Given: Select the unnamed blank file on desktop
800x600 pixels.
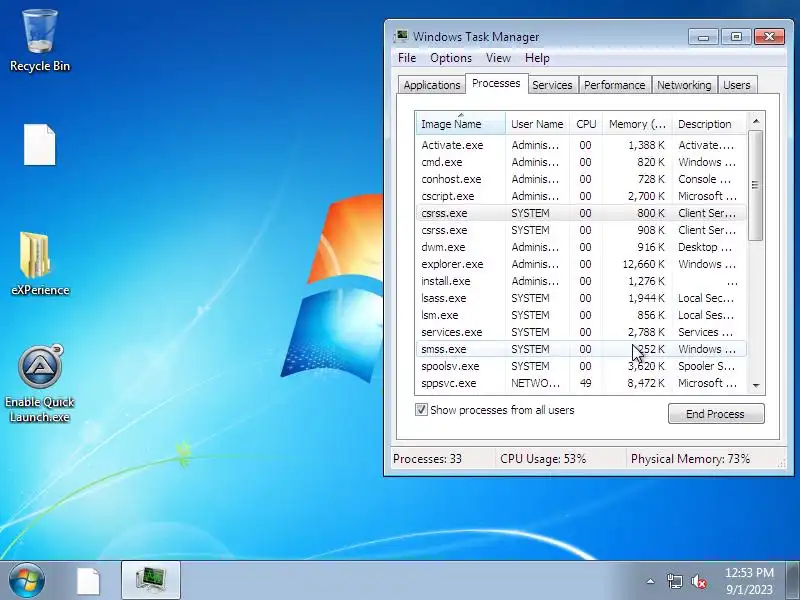Looking at the screenshot, I should tap(40, 145).
